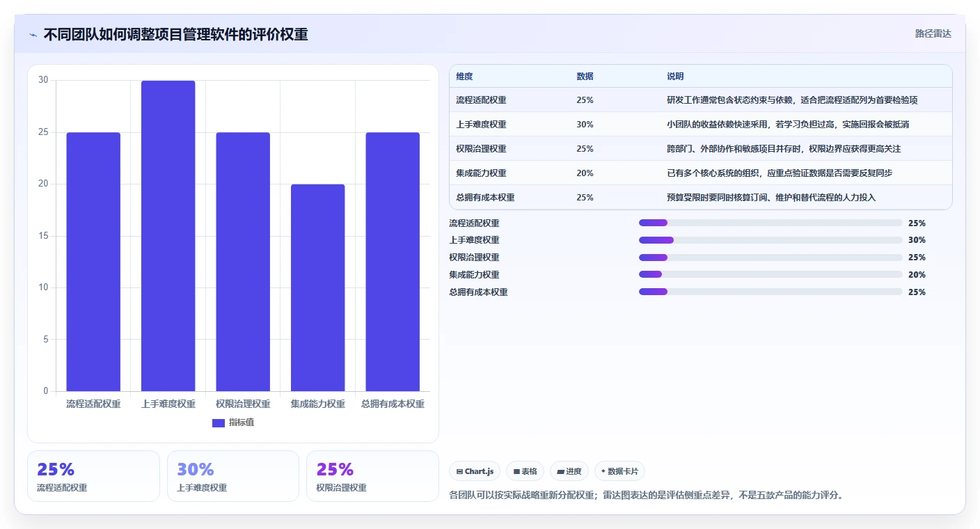980x529 pixels.
Task: Click the footnote text starting with 各团队可以按
Action: 647,496
